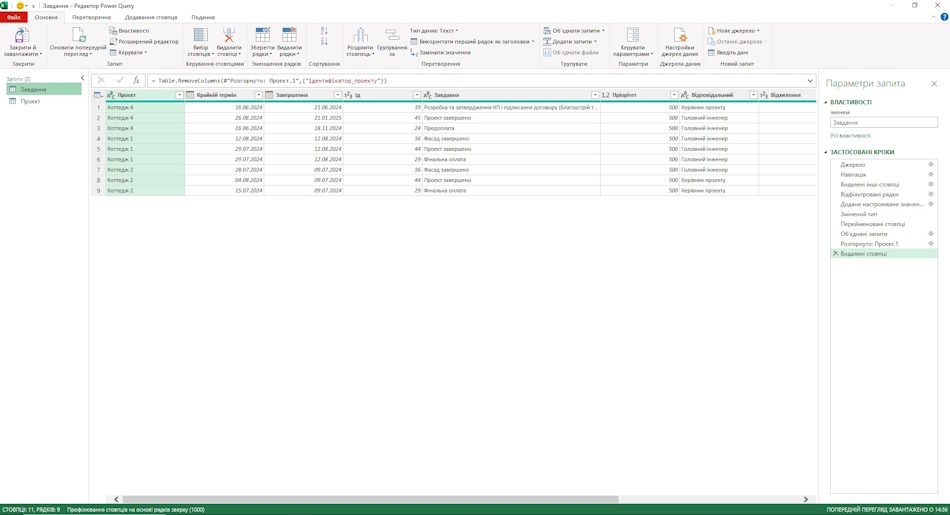
Task: Open gear settings for the Навігація step
Action: click(x=931, y=174)
